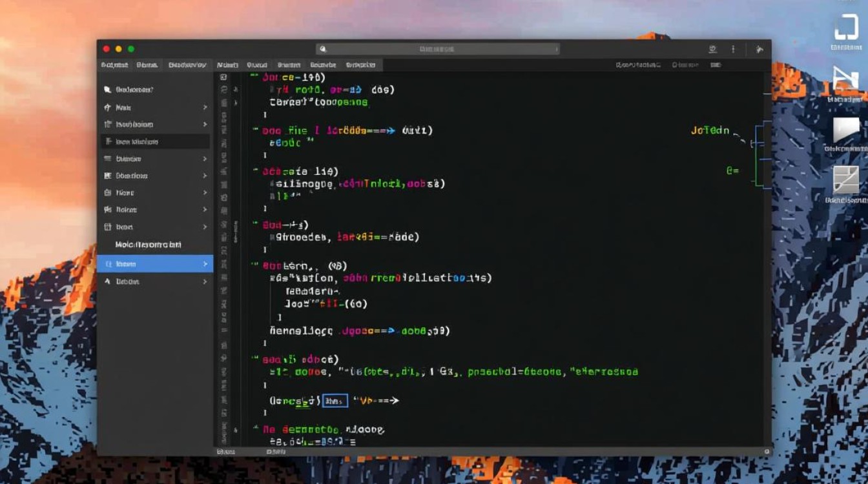
Task: Select the lowest desktop icon with diagonal line
Action: [845, 181]
